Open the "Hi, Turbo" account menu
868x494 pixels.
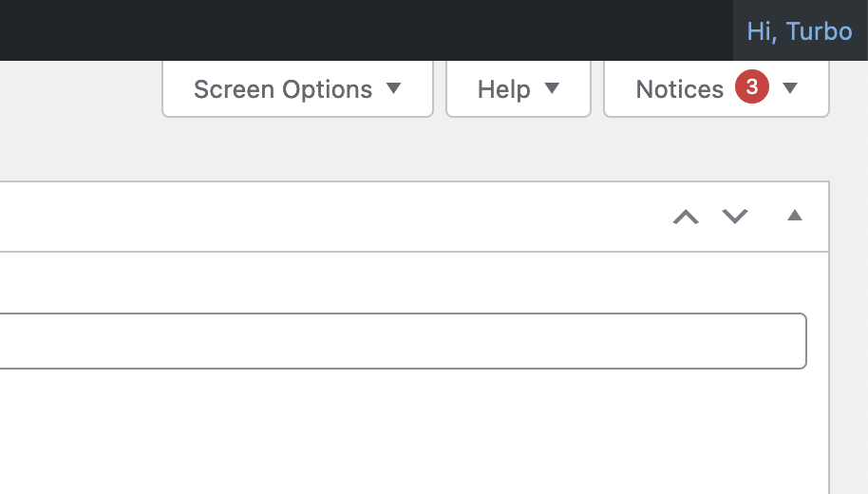click(799, 30)
